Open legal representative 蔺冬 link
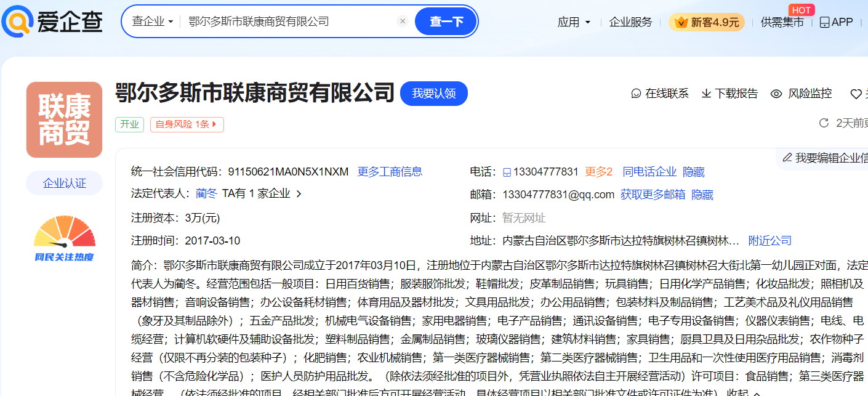 [x=207, y=194]
